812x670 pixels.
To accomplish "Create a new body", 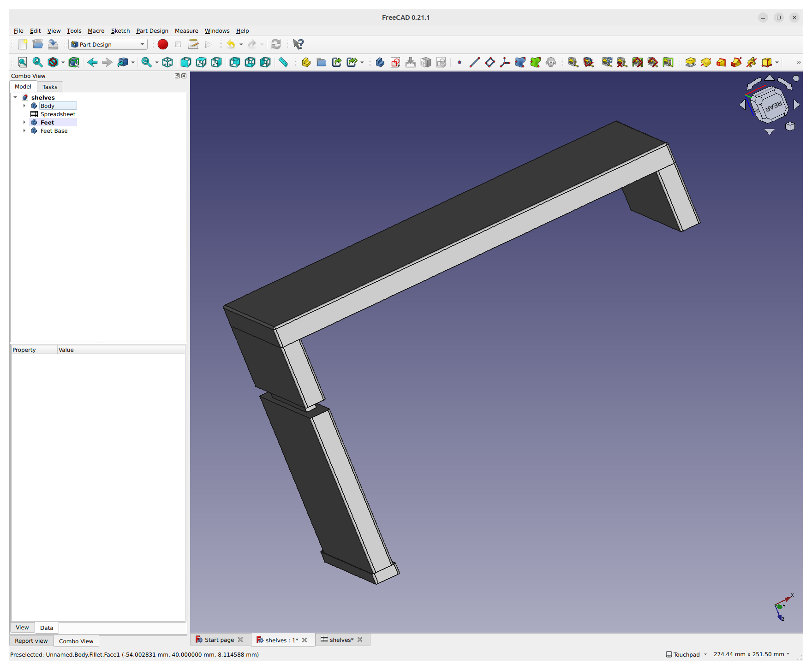I will [x=380, y=62].
